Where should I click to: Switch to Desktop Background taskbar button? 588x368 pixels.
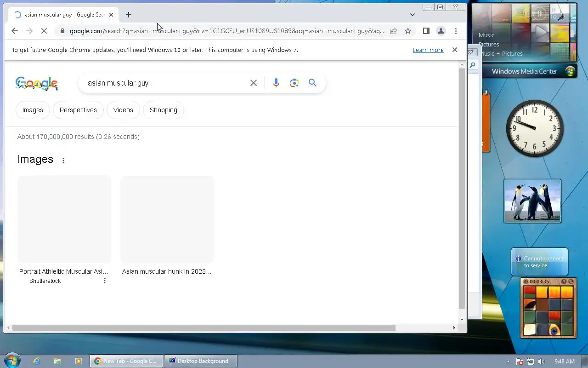201,361
